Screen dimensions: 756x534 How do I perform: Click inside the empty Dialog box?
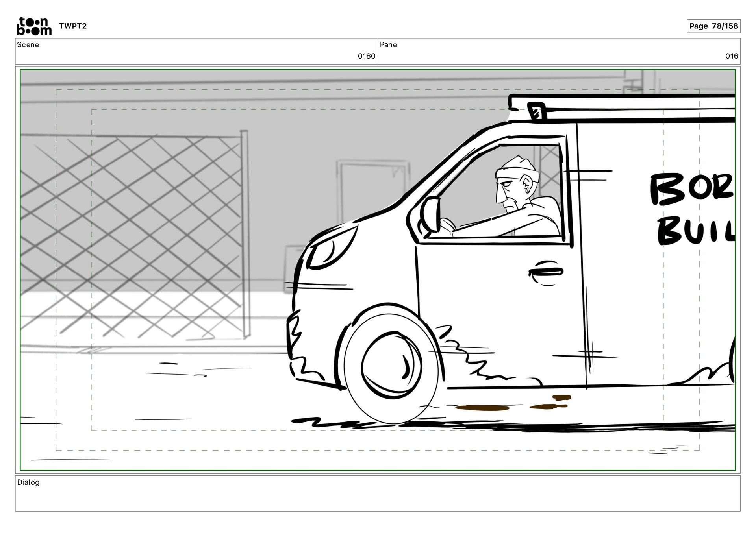pyautogui.click(x=377, y=497)
